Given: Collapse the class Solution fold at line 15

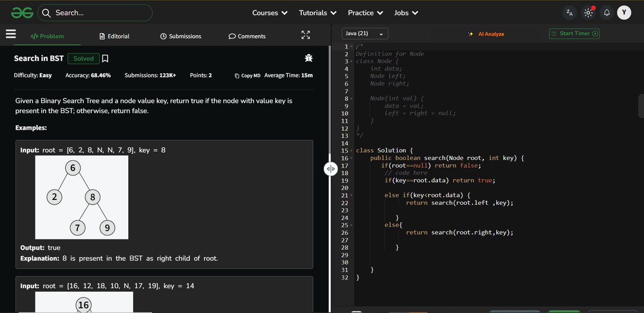Looking at the screenshot, I should coord(352,151).
